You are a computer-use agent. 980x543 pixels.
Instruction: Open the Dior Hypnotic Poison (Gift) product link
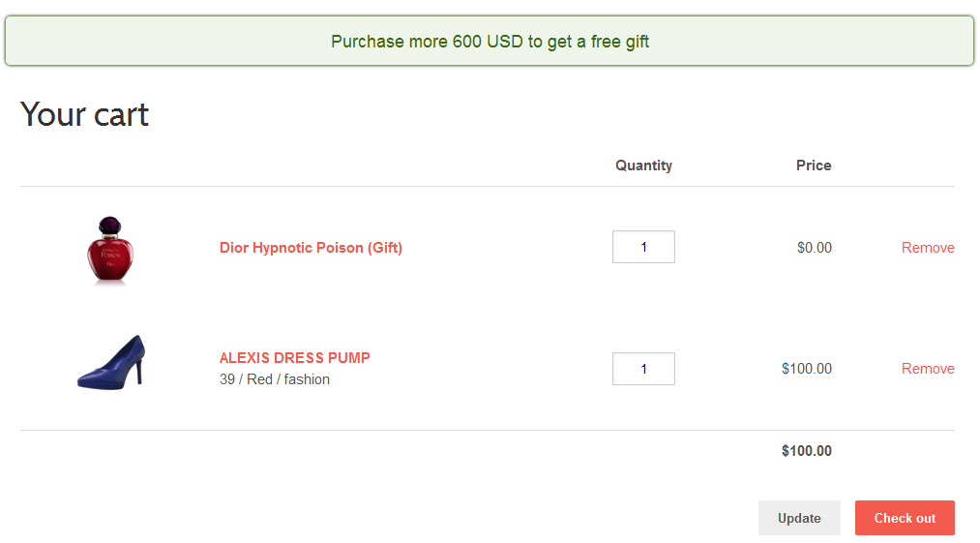pos(311,248)
